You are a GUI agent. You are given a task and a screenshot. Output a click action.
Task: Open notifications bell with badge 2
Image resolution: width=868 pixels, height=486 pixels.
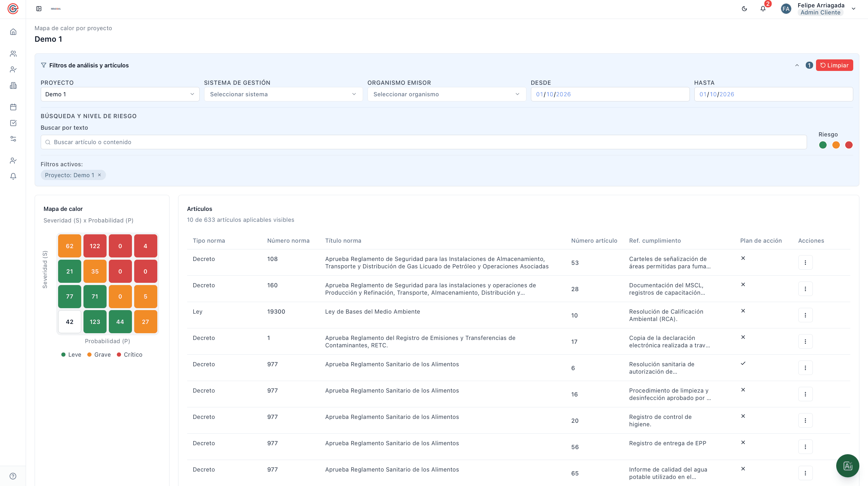[763, 9]
